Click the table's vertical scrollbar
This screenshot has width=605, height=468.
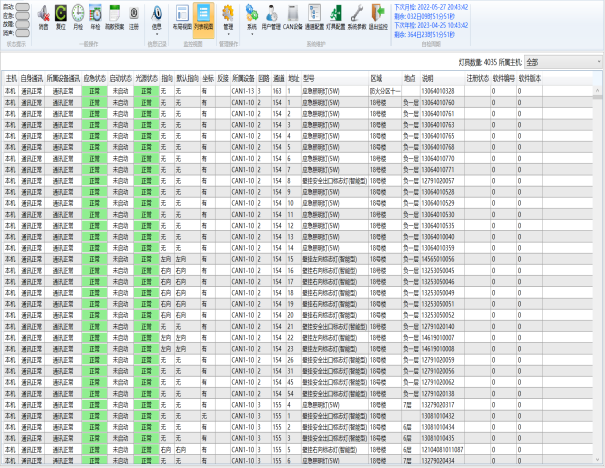(x=599, y=270)
